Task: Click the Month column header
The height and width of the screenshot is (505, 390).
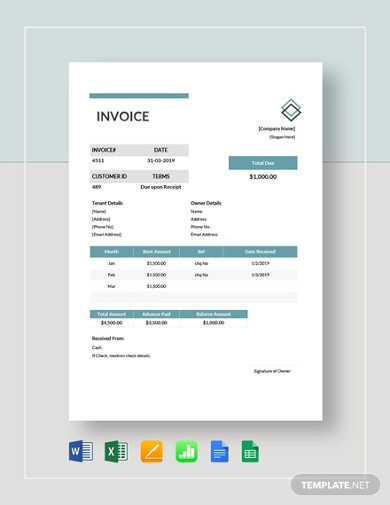Action: [x=112, y=252]
